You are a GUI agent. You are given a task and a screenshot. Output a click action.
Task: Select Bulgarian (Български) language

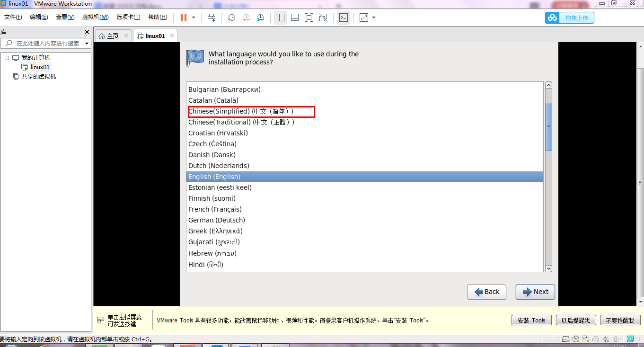[364, 89]
